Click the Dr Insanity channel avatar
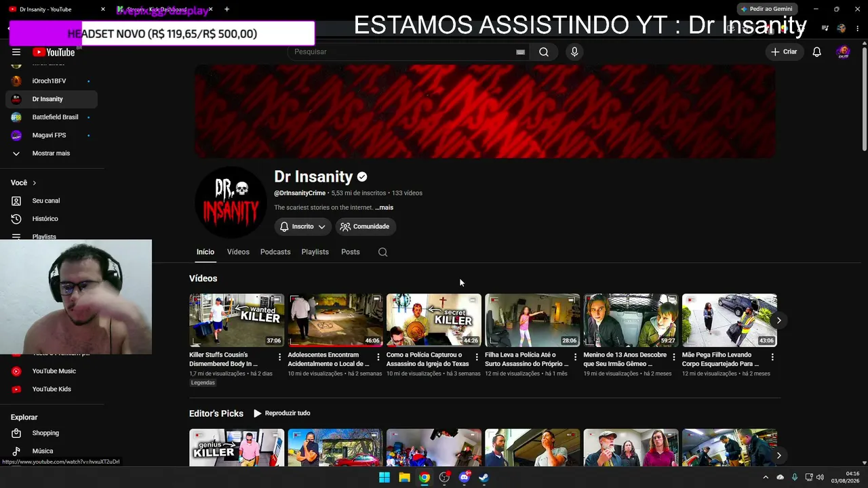The image size is (868, 488). coord(231,202)
